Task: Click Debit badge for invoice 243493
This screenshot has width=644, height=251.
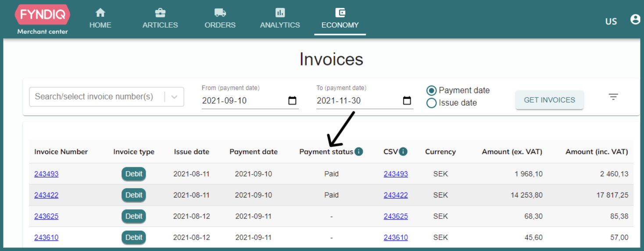Action: [x=134, y=174]
